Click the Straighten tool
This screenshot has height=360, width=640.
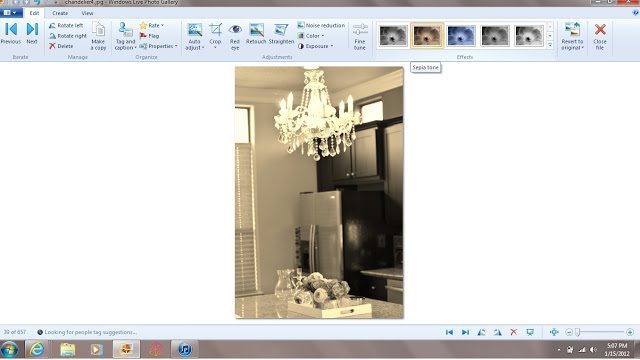pos(281,33)
